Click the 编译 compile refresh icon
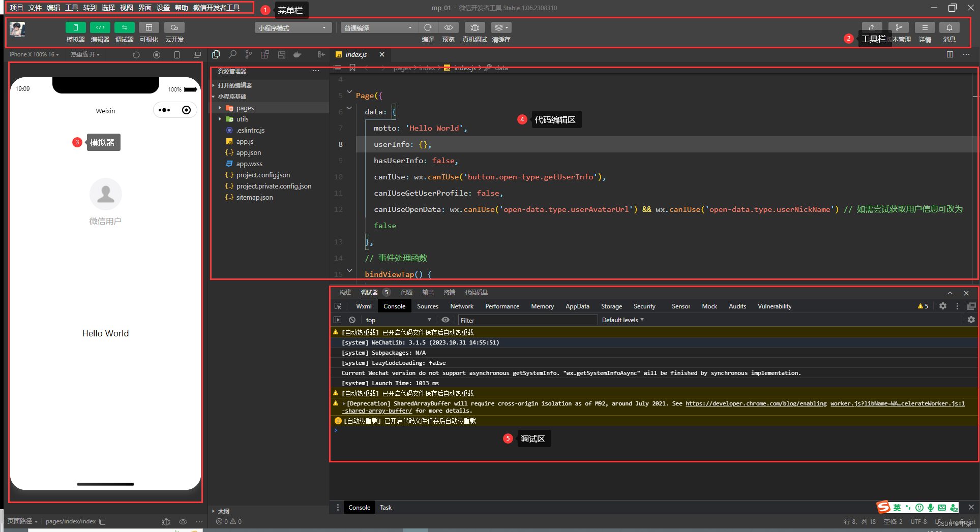Image resolution: width=980 pixels, height=532 pixels. click(x=428, y=27)
